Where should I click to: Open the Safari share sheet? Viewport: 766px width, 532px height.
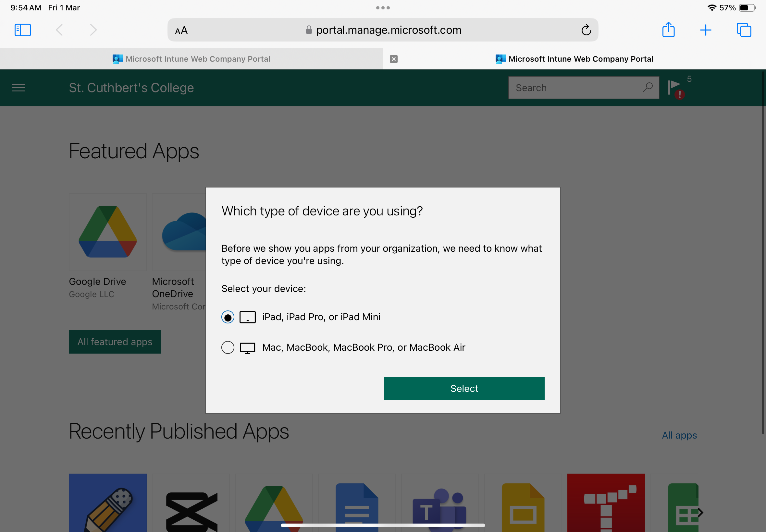pos(668,30)
